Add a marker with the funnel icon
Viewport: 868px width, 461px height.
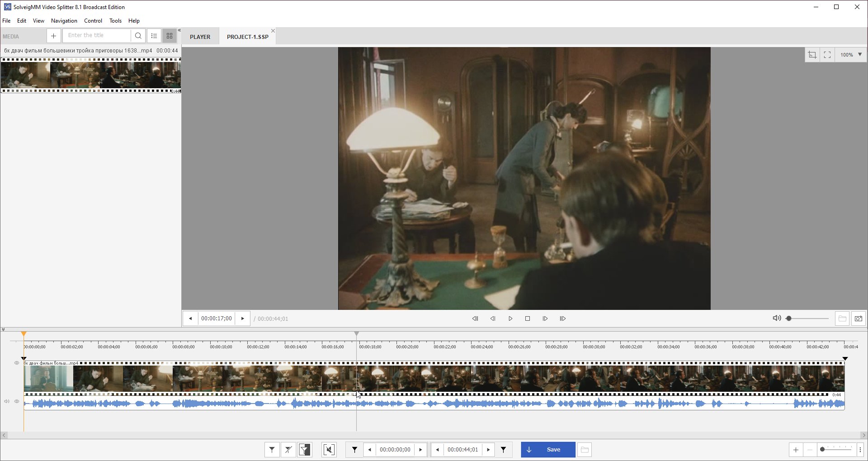click(x=272, y=450)
